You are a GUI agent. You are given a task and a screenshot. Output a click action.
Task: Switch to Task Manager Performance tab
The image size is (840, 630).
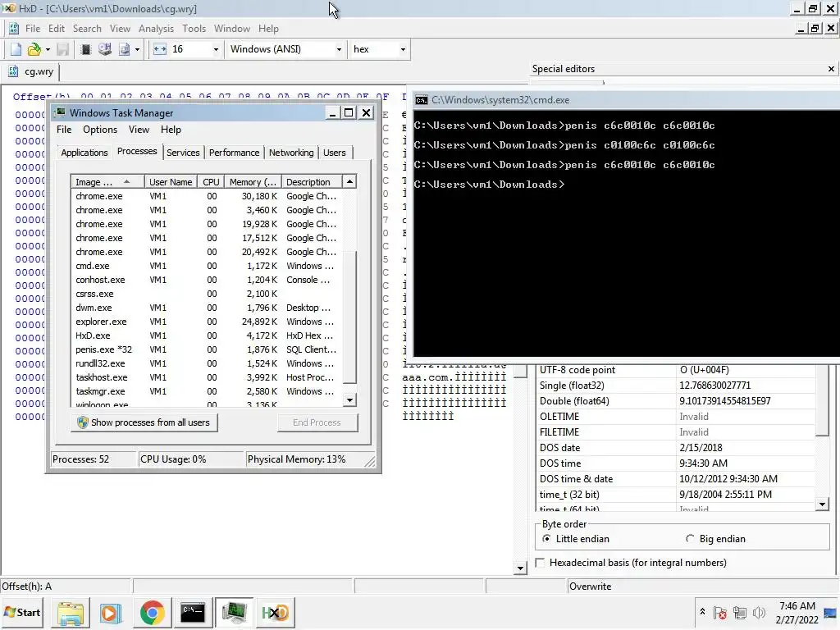[234, 153]
